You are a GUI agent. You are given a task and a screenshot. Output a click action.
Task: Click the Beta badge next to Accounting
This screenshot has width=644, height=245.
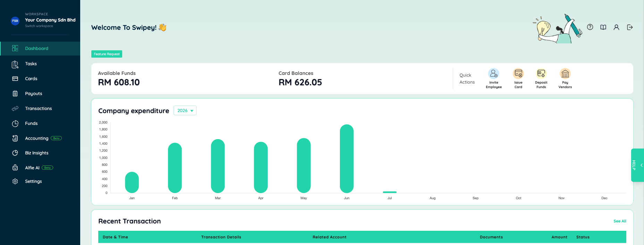click(56, 138)
